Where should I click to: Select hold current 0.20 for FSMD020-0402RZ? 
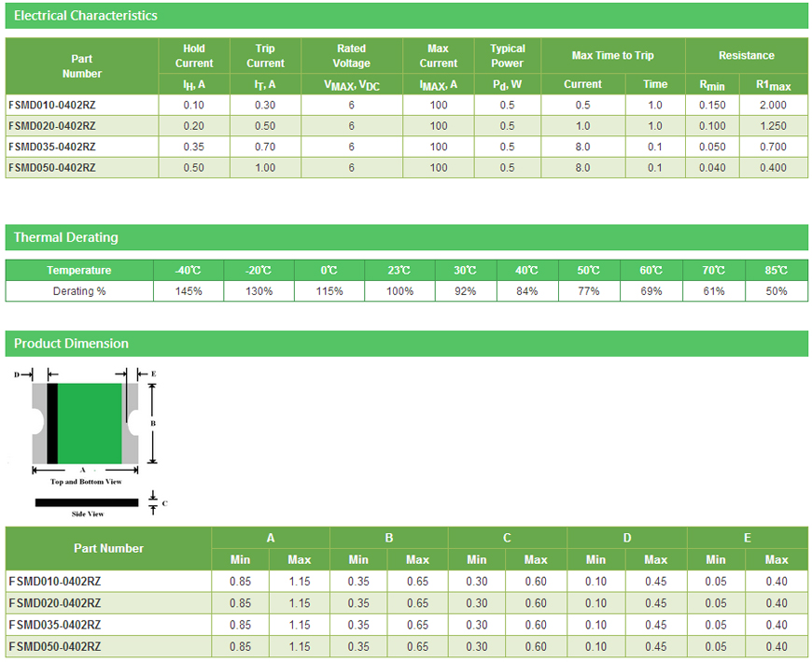click(x=194, y=126)
